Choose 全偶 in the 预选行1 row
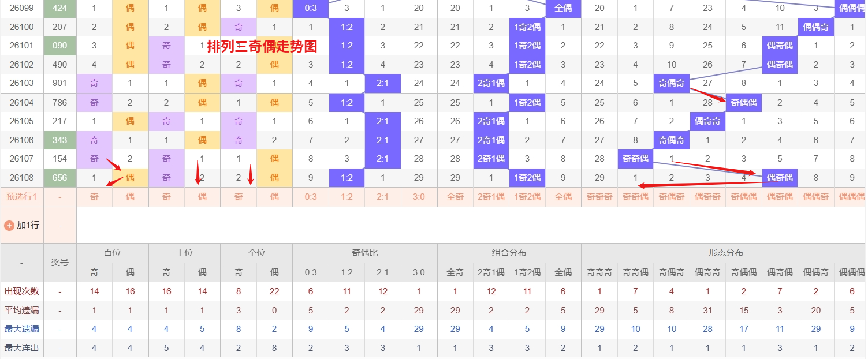The width and height of the screenshot is (868, 359). 563,197
